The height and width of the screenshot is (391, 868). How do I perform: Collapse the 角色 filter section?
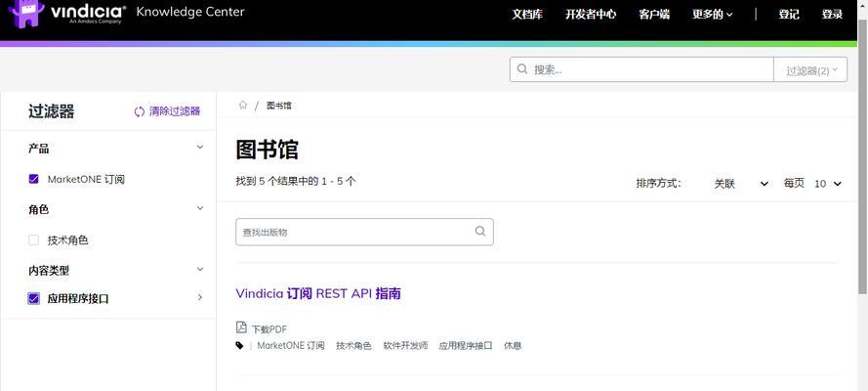[200, 209]
